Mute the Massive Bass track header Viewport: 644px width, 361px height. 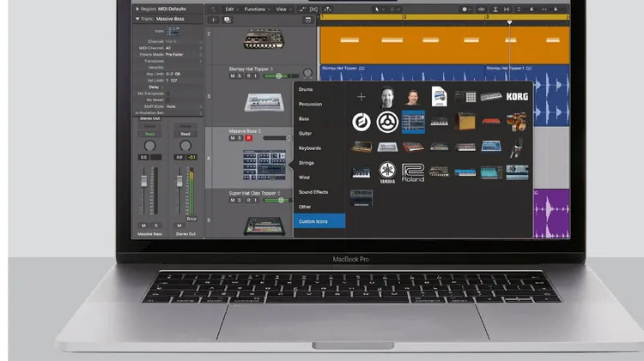[233, 138]
